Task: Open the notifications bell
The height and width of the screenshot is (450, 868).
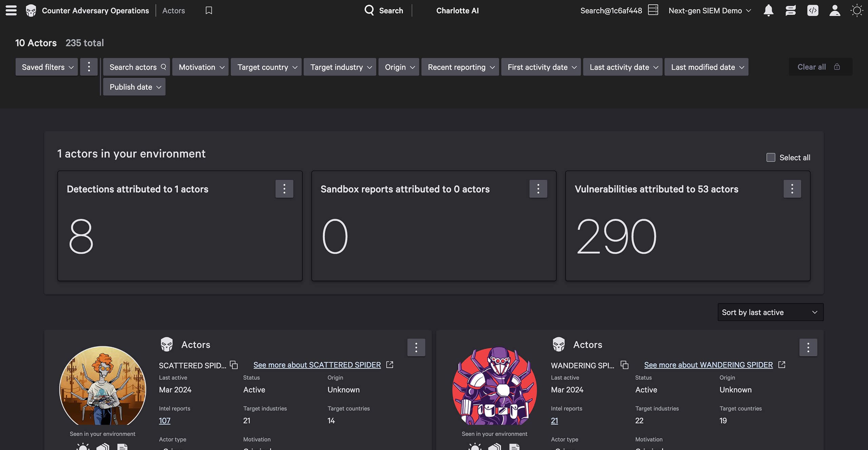Action: point(768,11)
